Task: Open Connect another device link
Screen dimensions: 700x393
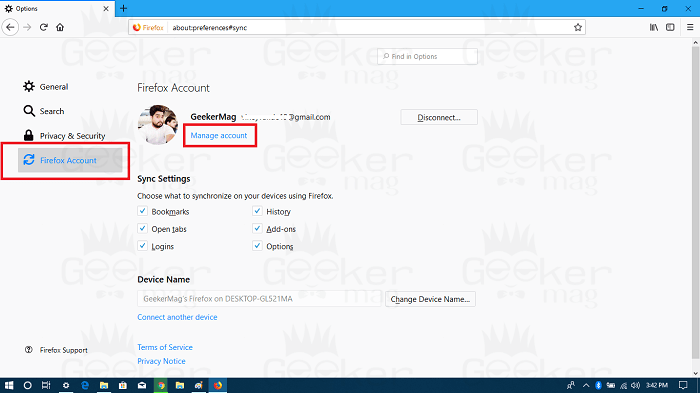Action: click(177, 317)
